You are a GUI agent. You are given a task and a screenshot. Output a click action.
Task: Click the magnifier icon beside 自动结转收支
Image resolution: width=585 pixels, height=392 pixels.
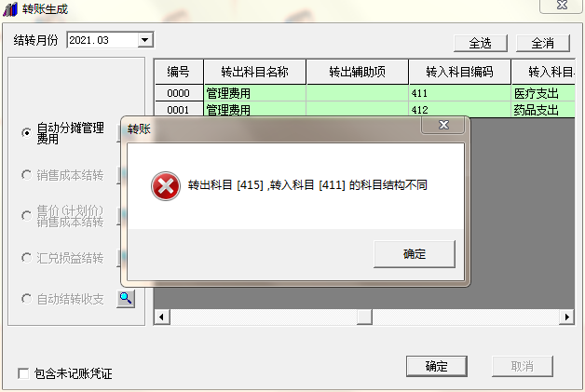point(126,298)
